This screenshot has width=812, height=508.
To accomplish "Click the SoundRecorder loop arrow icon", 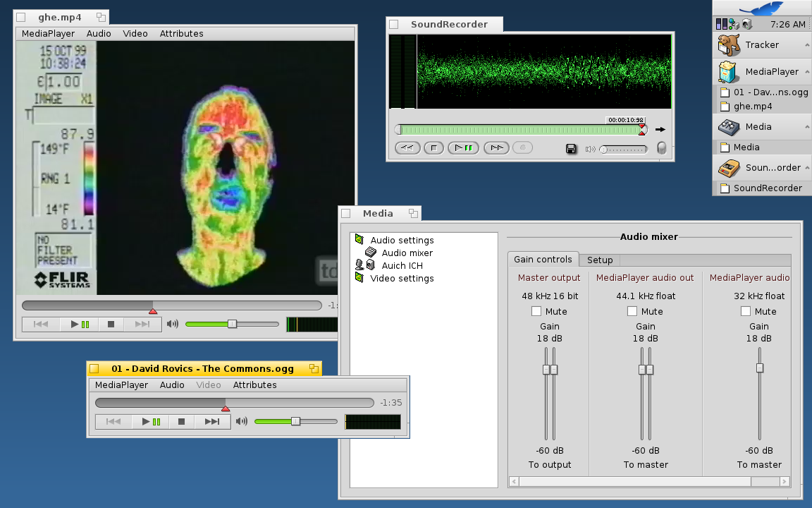I will [x=660, y=129].
